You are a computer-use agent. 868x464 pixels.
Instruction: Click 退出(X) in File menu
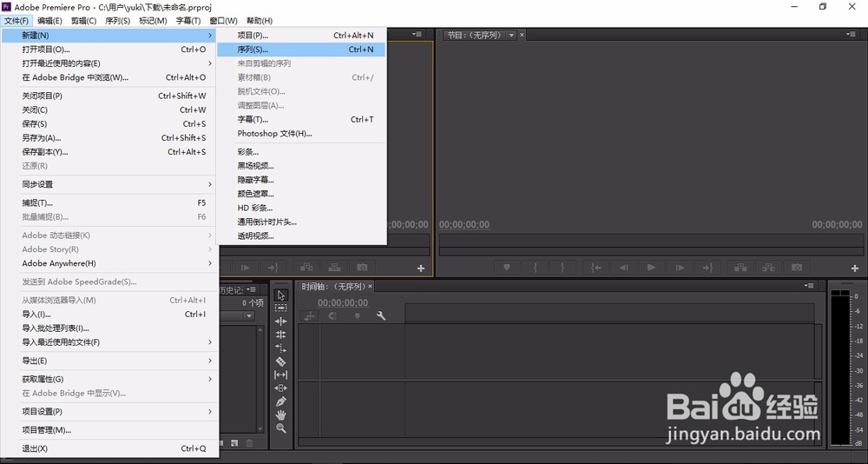(x=108, y=448)
